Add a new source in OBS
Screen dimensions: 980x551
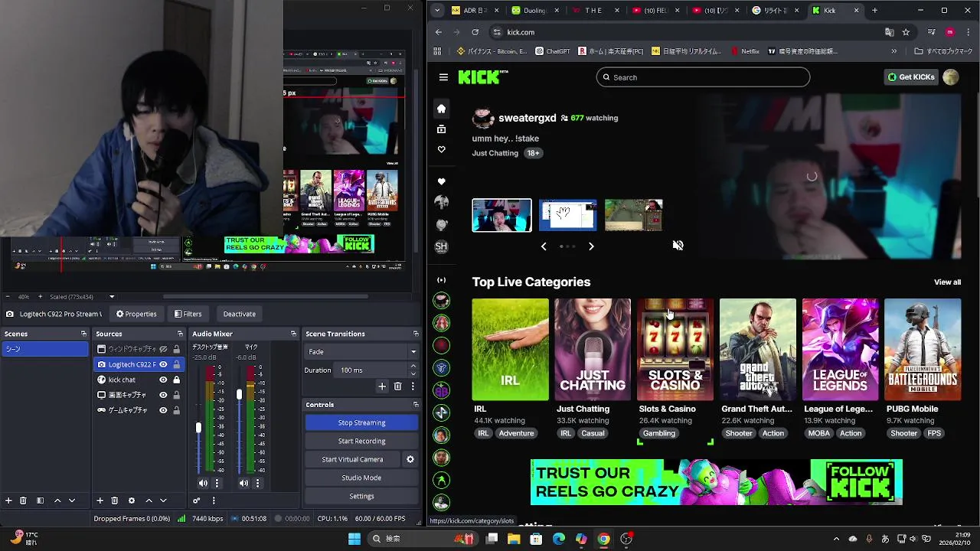pyautogui.click(x=100, y=500)
